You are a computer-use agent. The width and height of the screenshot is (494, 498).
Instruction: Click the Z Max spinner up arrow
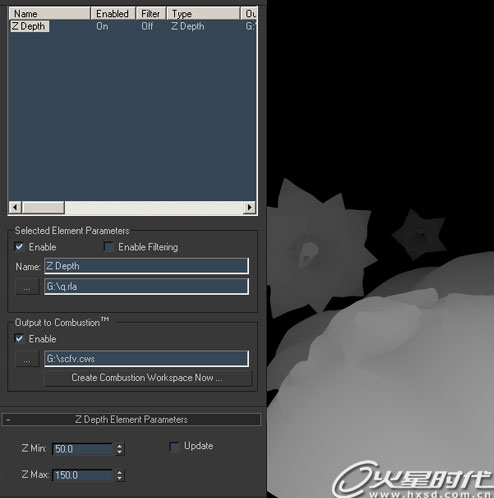point(120,472)
